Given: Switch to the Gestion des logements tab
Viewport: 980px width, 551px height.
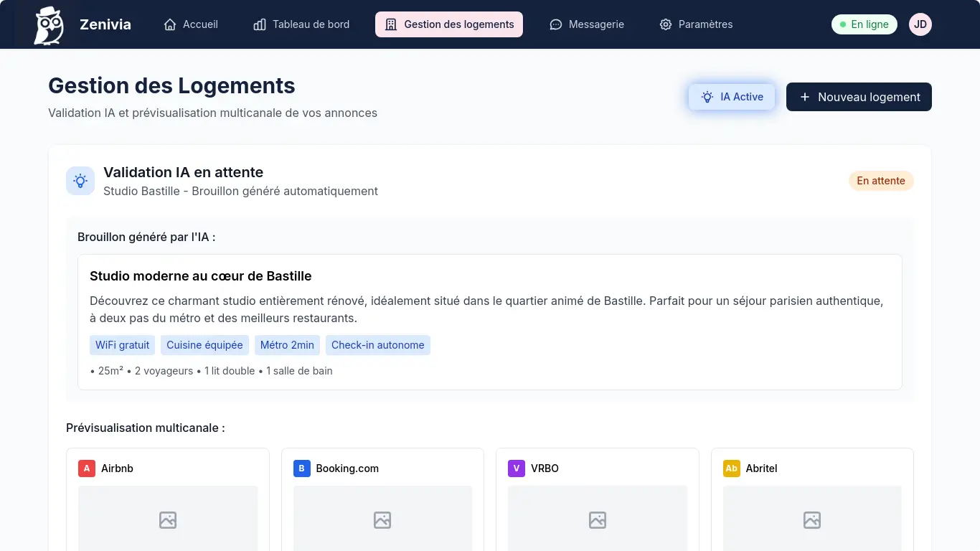Looking at the screenshot, I should pos(448,24).
